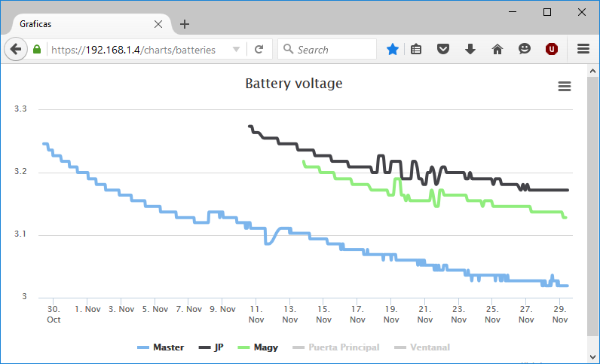Show the Puerta Principal series
600x364 pixels.
[336, 347]
